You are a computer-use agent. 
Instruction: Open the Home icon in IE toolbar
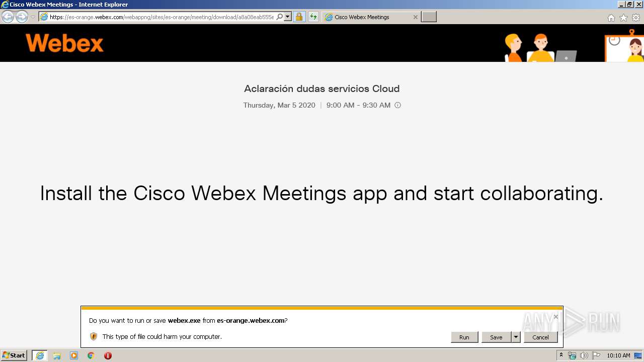(611, 18)
